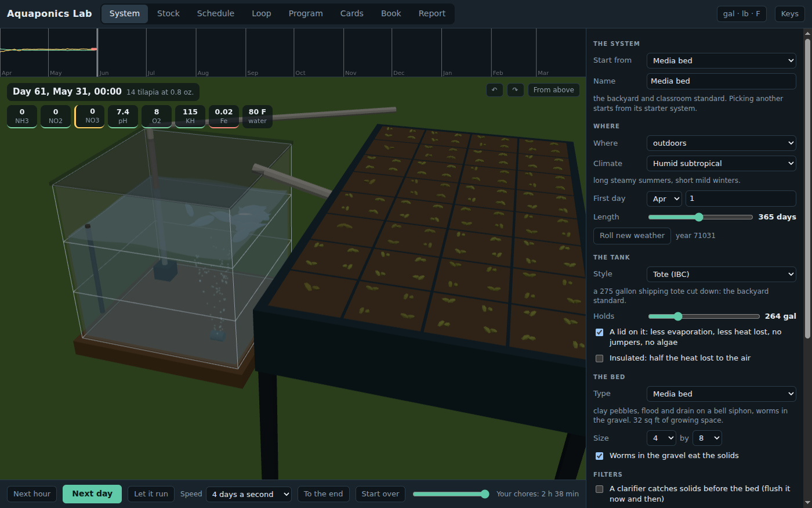The image size is (812, 508).
Task: Adjust the tank Holds gallons slider
Action: (704, 316)
